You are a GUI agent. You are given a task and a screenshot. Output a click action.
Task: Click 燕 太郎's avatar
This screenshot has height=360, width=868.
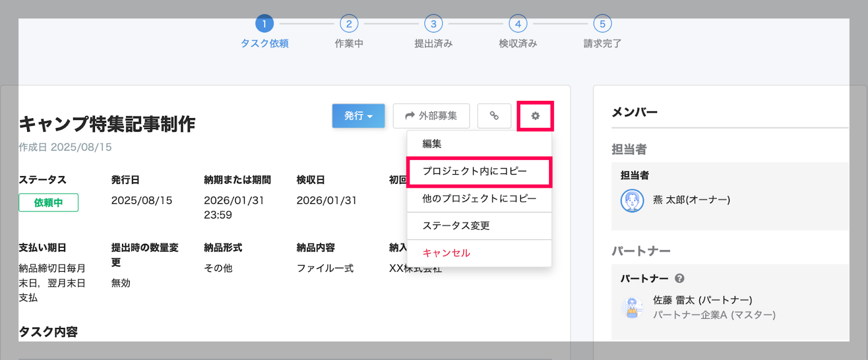632,201
